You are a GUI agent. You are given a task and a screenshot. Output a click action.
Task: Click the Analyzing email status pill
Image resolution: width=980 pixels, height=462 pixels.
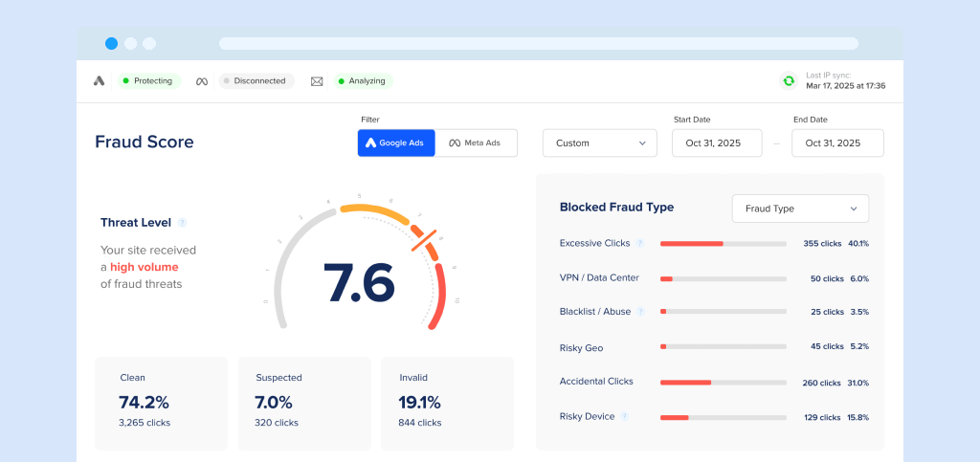pos(362,81)
